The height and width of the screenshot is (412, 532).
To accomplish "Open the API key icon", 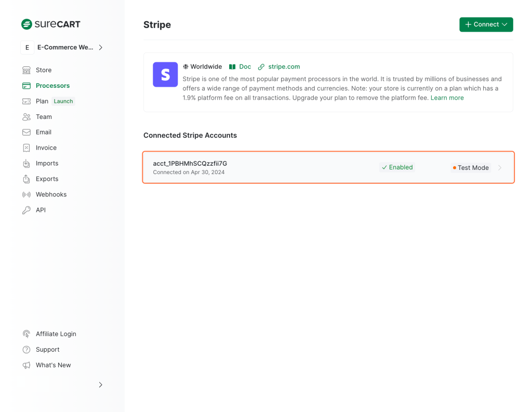I will tap(26, 210).
